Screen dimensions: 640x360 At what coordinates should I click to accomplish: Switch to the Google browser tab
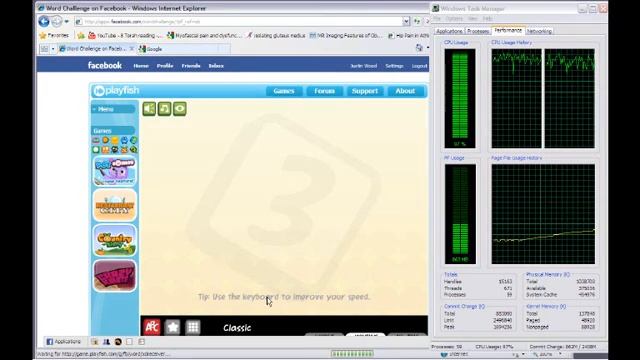tap(177, 49)
